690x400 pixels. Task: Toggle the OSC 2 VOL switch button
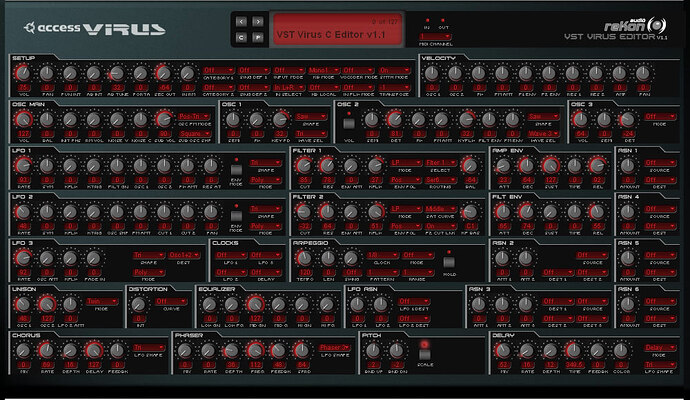point(349,123)
